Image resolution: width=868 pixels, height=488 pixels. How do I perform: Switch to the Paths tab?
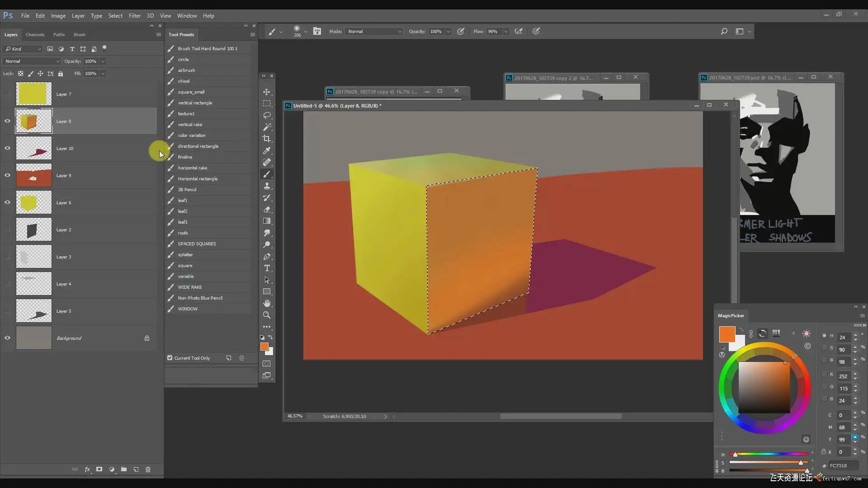point(59,34)
